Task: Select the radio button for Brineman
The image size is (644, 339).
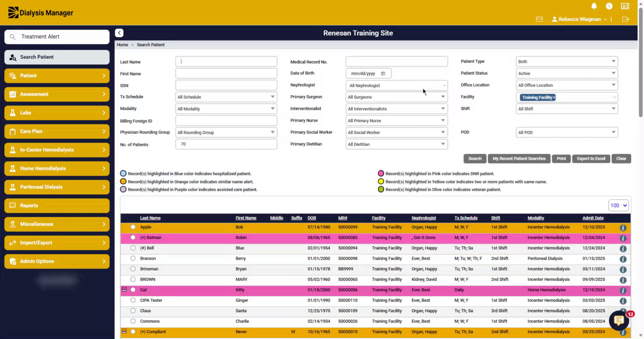Action: [133, 269]
